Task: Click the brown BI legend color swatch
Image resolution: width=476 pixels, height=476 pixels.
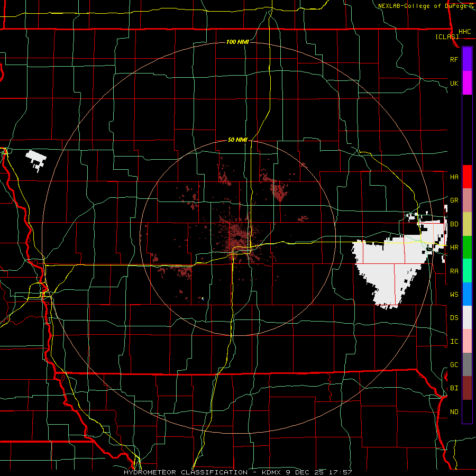Action: pos(467,388)
